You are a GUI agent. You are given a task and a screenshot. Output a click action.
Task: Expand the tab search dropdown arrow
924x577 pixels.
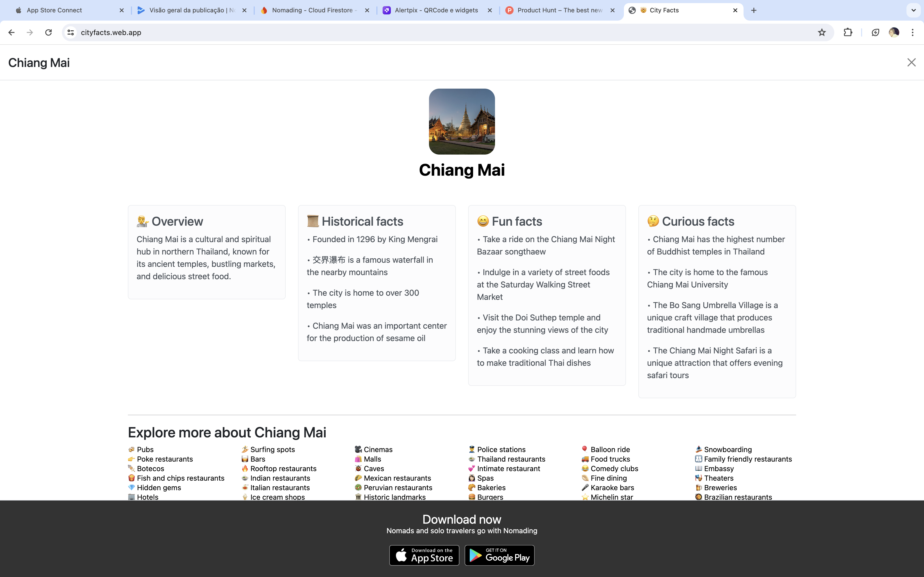tap(913, 10)
